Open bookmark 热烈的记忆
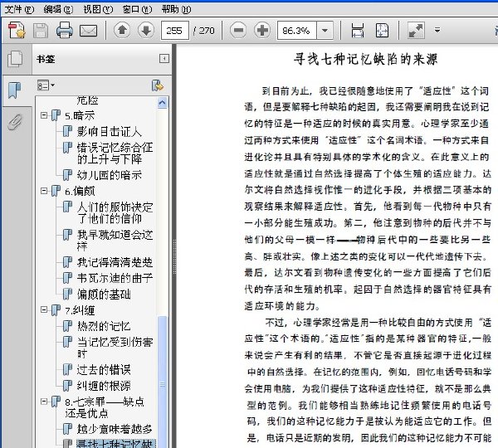Screen dimensions: 498x448 [x=104, y=326]
